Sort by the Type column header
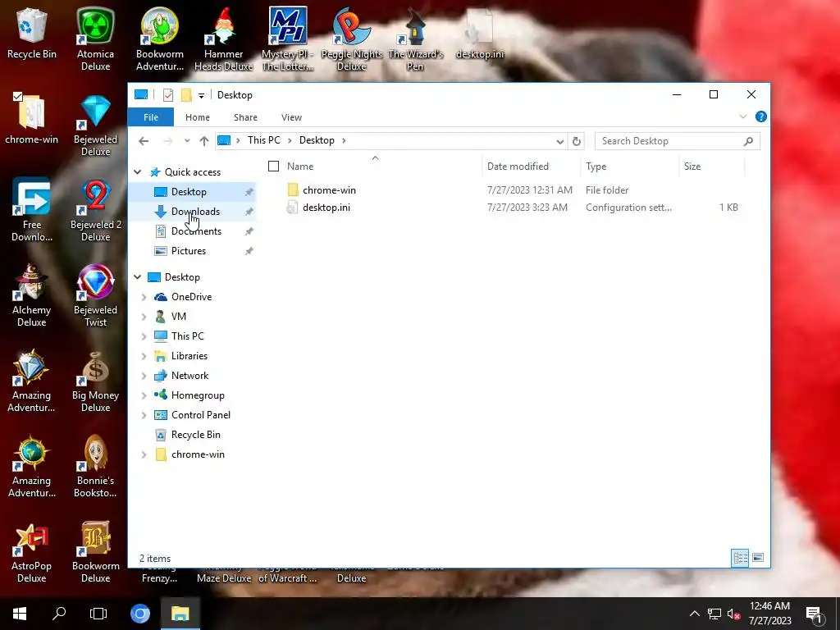 (596, 166)
